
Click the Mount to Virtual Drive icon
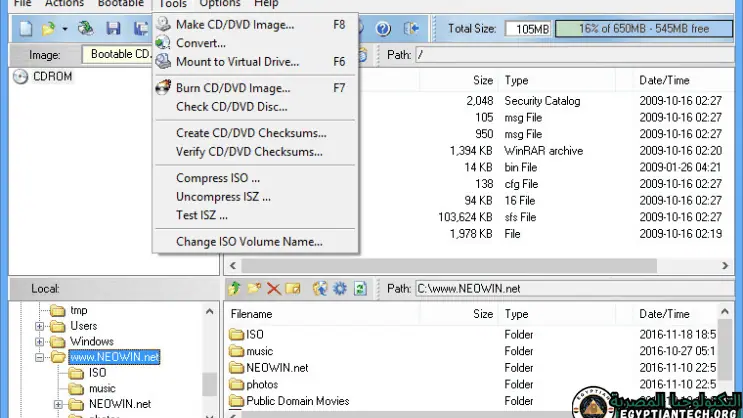coord(163,61)
